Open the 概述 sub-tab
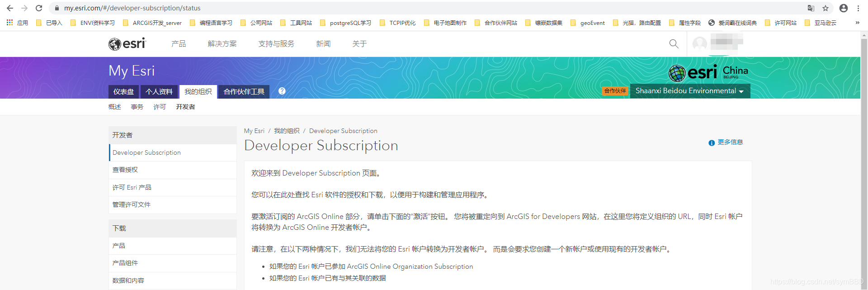This screenshot has width=868, height=290. (x=115, y=107)
